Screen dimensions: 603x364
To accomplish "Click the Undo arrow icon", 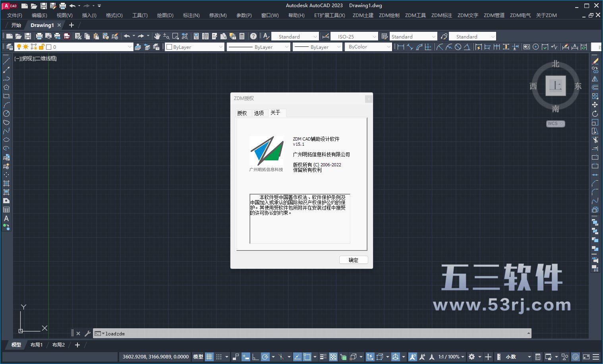I will tap(127, 36).
